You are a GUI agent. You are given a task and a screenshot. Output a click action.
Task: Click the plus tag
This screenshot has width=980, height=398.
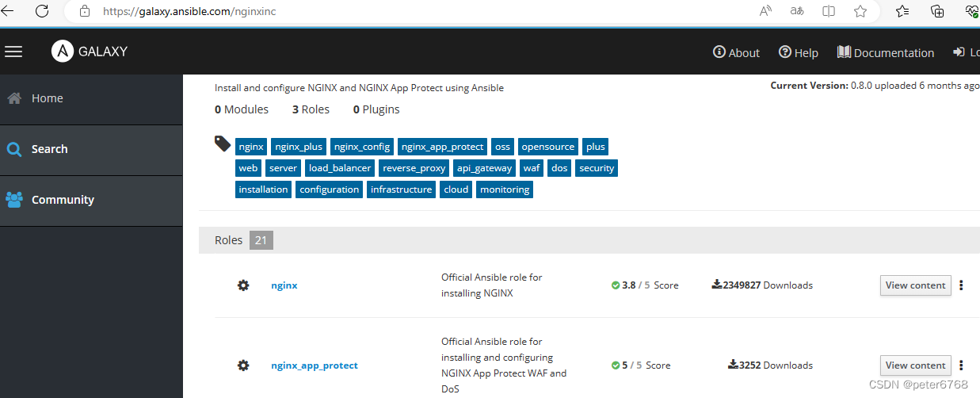tap(596, 147)
